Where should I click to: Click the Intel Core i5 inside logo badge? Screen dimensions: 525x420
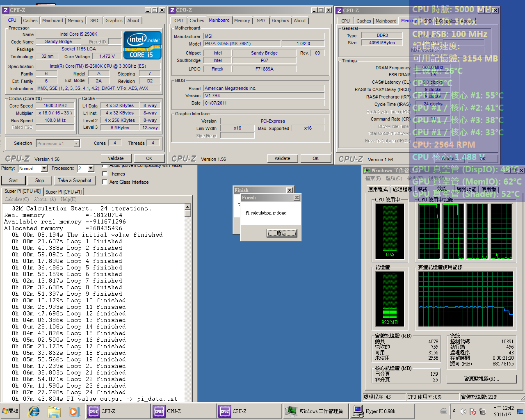tap(142, 45)
